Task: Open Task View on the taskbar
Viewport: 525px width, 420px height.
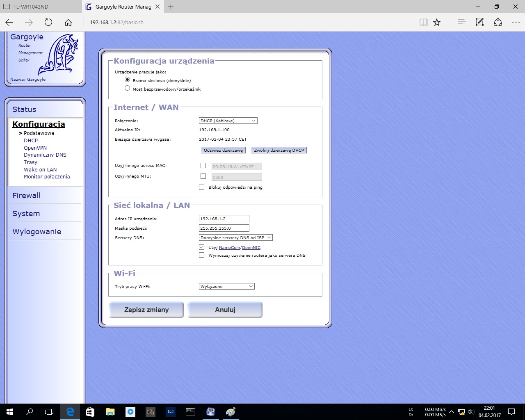Action: click(x=49, y=412)
